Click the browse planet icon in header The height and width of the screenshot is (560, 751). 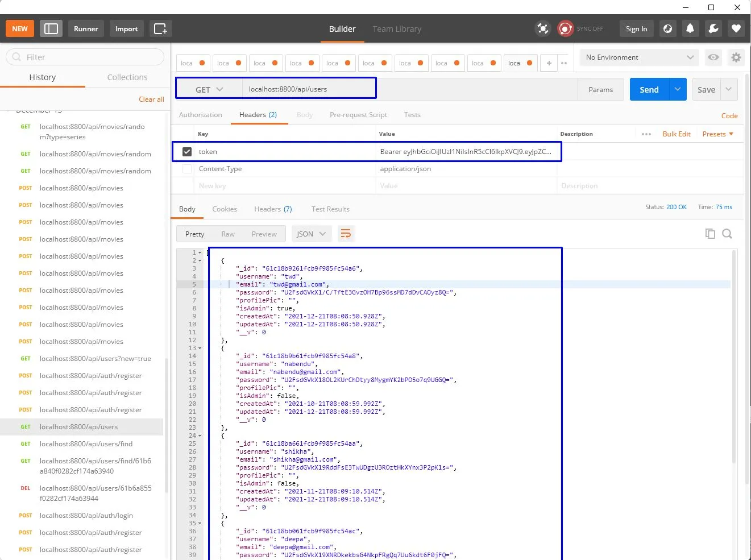tap(668, 28)
